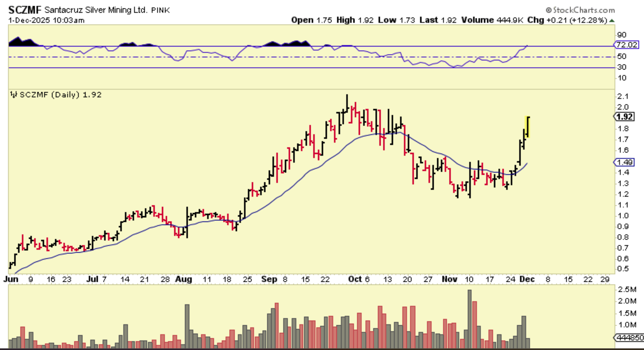Click the 2.5M volume axis label

[x=627, y=289]
